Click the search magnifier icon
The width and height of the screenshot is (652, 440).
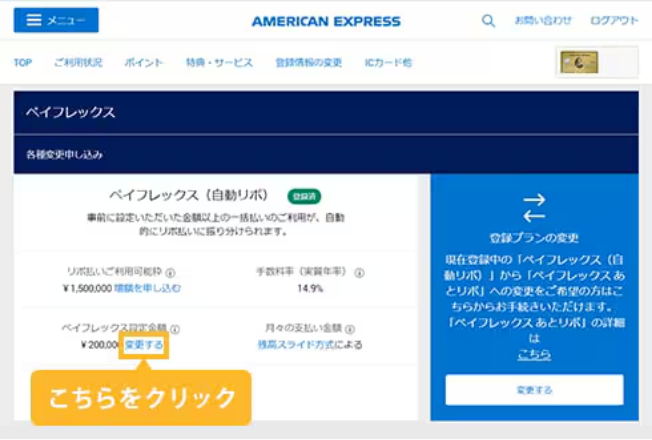pyautogui.click(x=488, y=20)
